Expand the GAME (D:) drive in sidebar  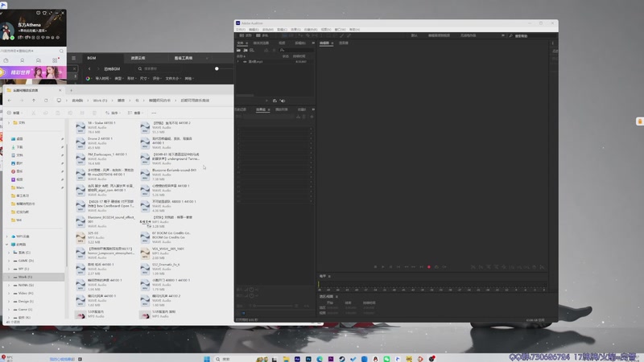9,261
